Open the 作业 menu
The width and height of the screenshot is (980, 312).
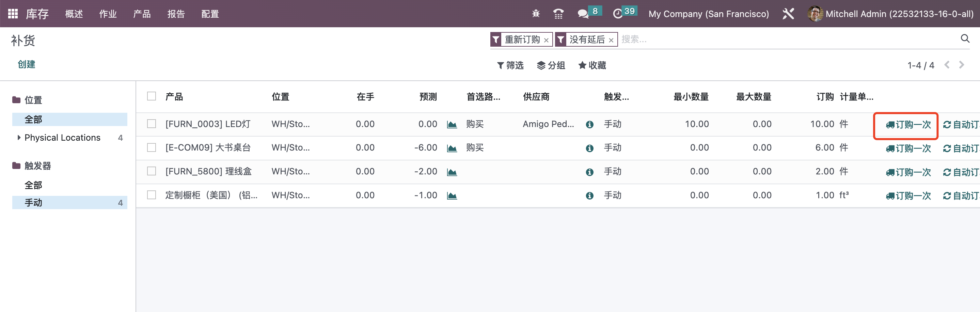[108, 14]
